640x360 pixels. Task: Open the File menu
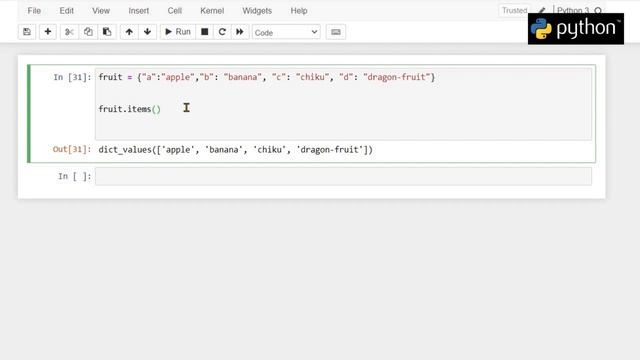click(34, 11)
